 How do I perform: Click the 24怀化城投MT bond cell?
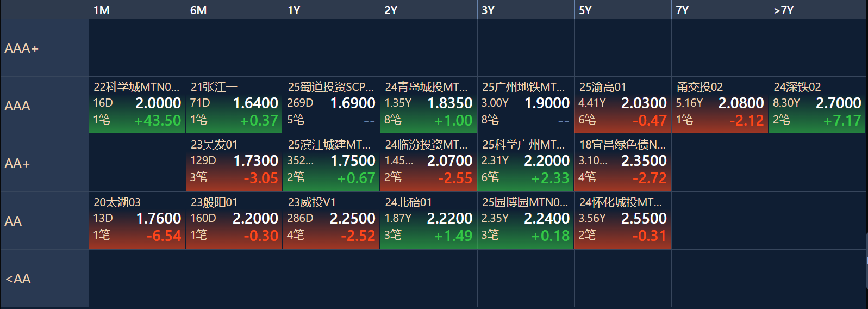[622, 220]
